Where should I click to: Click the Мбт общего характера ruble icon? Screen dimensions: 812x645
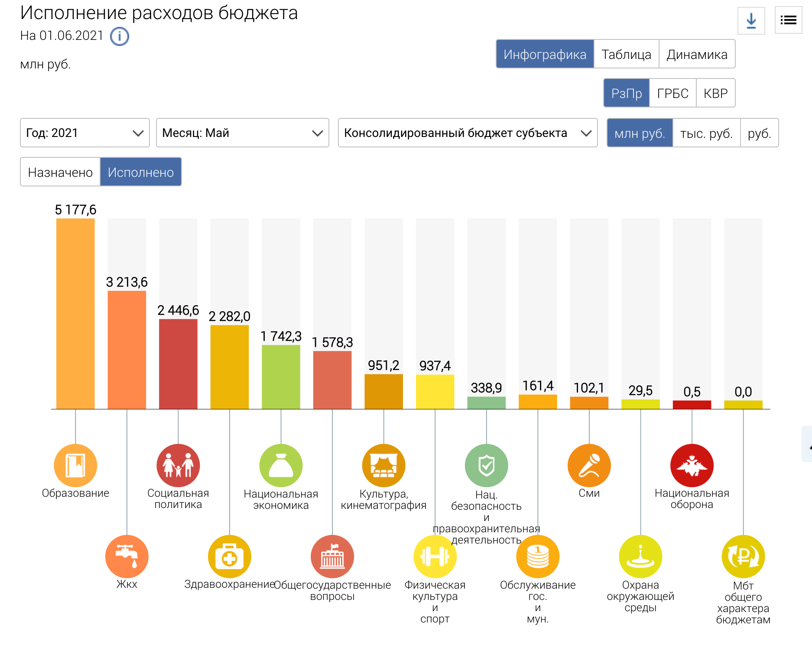click(744, 557)
